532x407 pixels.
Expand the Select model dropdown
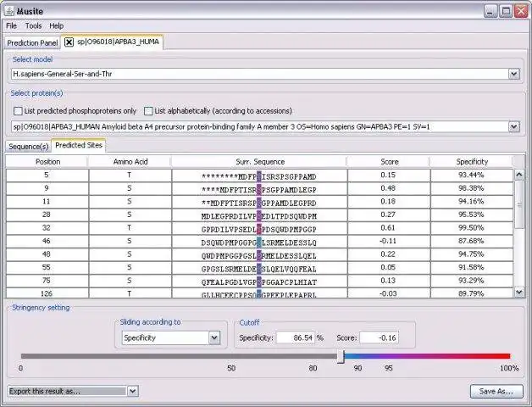514,74
